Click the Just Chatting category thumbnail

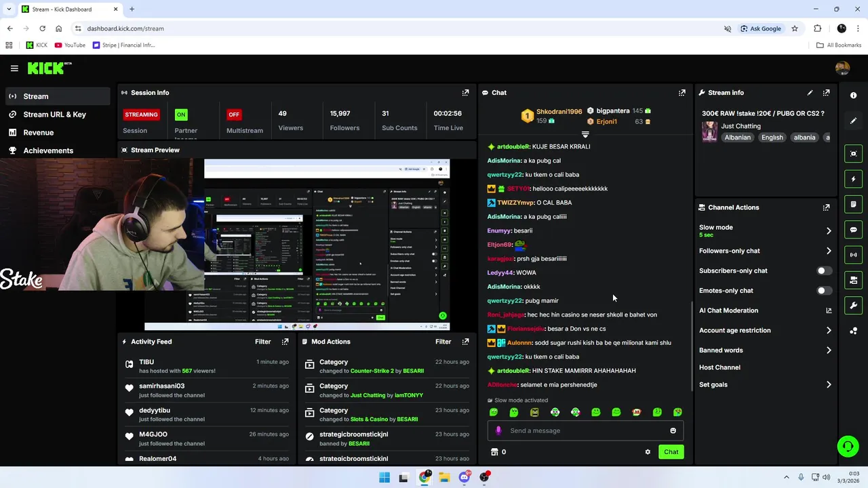point(709,131)
